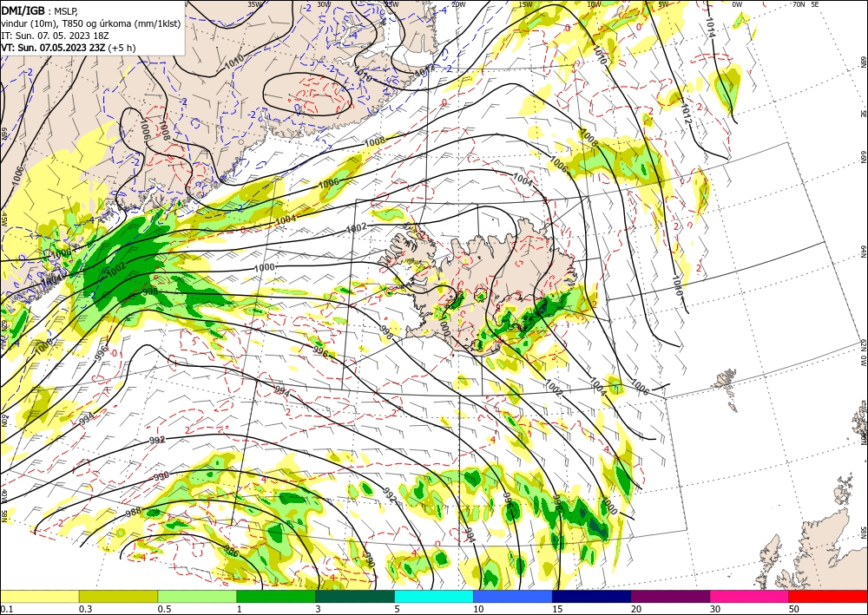Screen dimensions: 868x615
Task: Click the 'IT: Sun. 07. 05. 2023 18Z' line
Action: click(55, 36)
